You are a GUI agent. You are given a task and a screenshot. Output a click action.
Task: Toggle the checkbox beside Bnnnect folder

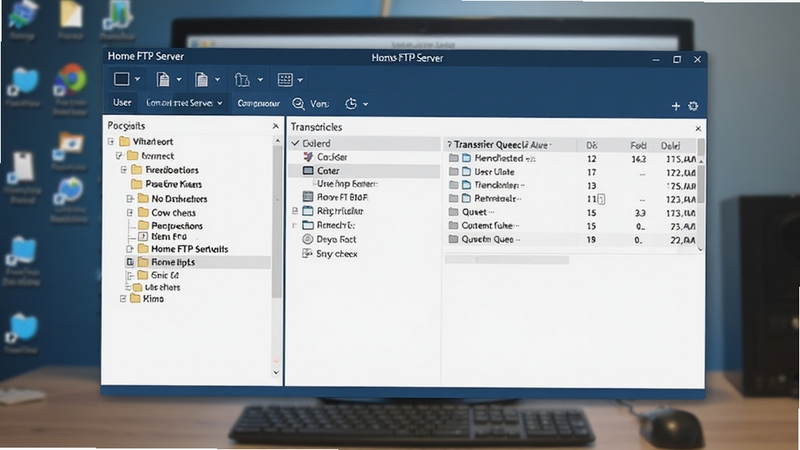(x=119, y=156)
